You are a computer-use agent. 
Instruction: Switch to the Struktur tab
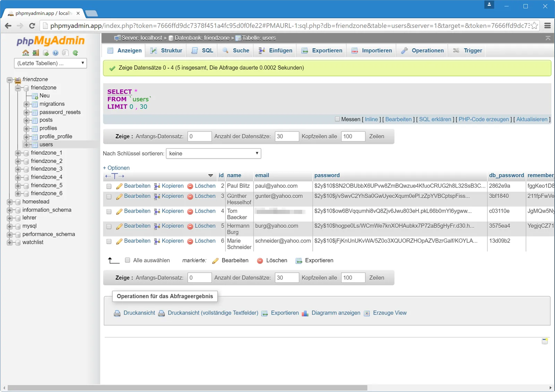(x=166, y=50)
